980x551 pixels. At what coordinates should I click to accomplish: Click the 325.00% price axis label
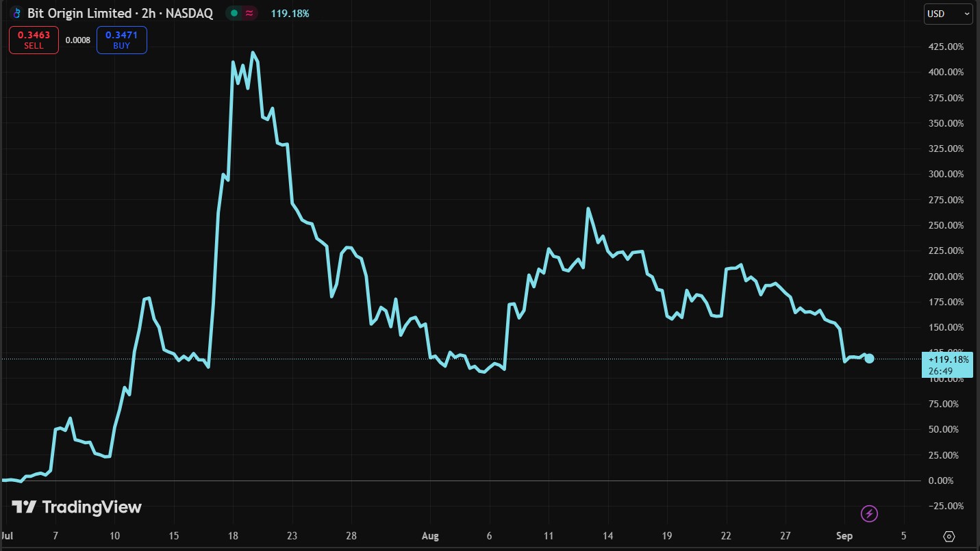point(946,149)
